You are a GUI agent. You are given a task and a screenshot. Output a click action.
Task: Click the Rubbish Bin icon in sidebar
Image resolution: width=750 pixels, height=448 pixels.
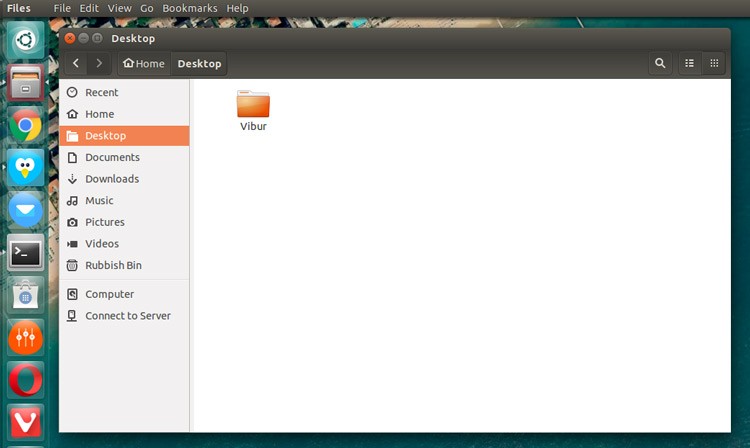tap(72, 265)
